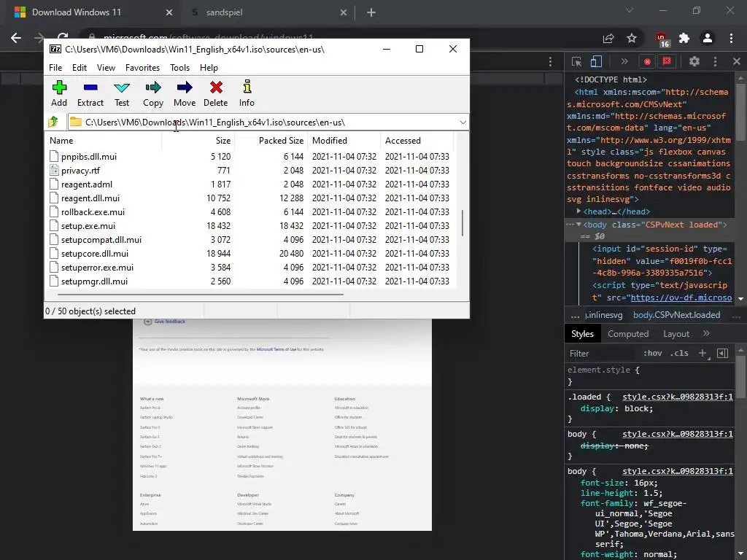Switch to the Layout tab
This screenshot has height=560, width=747.
(676, 334)
